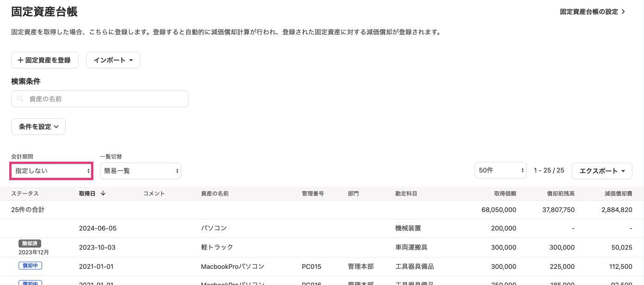Click 2023年12月 retirement date text

[x=34, y=253]
